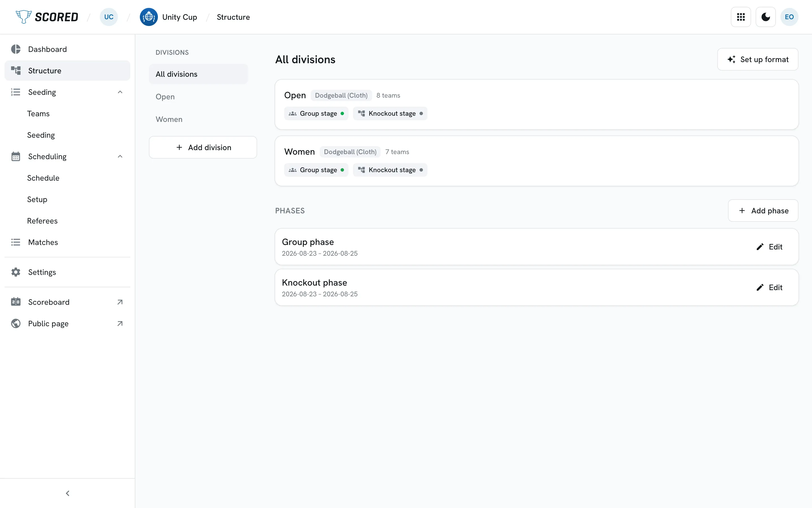Click the '7 teams' label

tap(397, 152)
